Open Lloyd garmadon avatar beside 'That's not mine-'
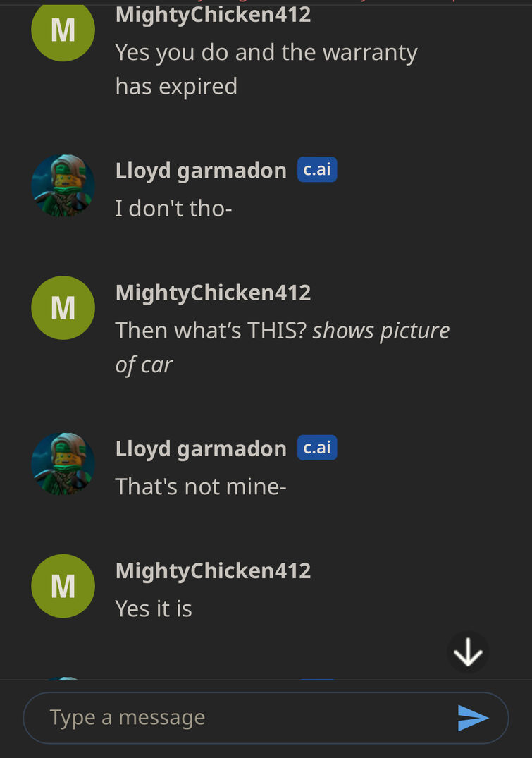 [63, 464]
